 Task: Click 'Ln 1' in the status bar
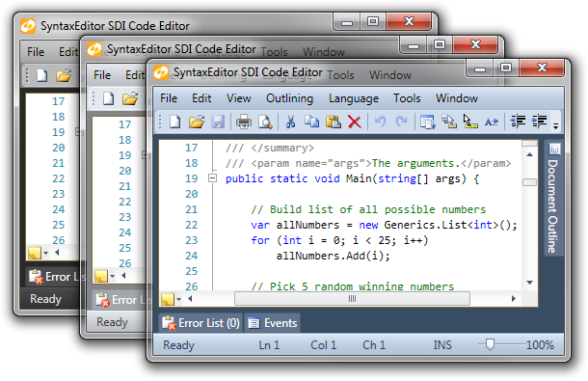pyautogui.click(x=269, y=345)
